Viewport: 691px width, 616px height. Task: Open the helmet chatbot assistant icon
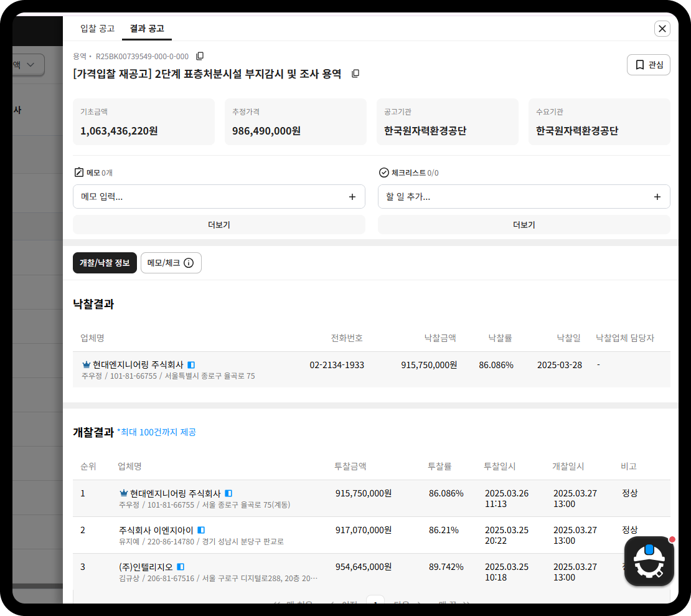coord(649,561)
